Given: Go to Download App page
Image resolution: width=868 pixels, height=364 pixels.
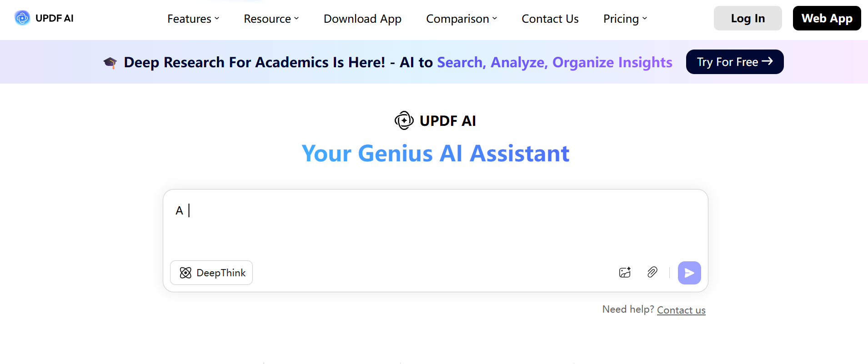Looking at the screenshot, I should pyautogui.click(x=362, y=19).
